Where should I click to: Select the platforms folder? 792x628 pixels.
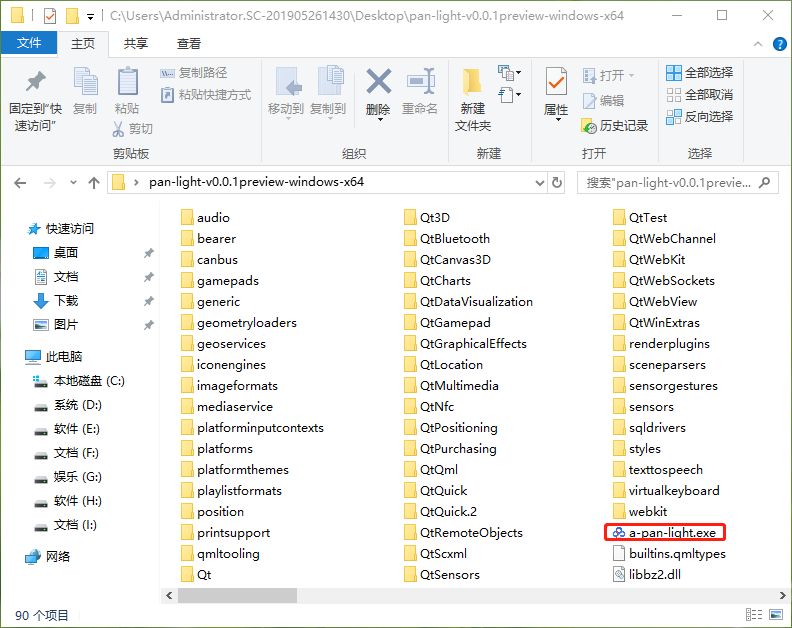point(217,449)
